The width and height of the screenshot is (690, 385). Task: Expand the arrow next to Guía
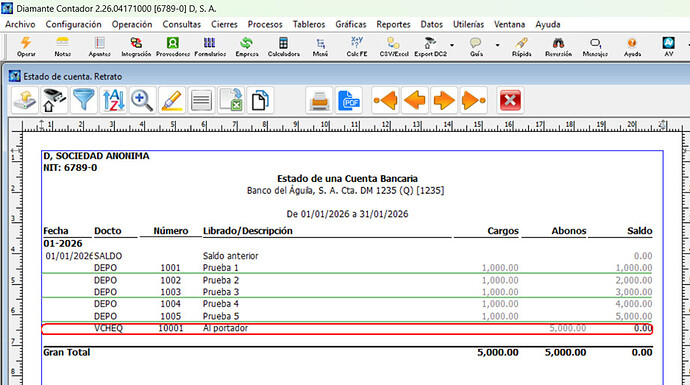pyautogui.click(x=498, y=45)
